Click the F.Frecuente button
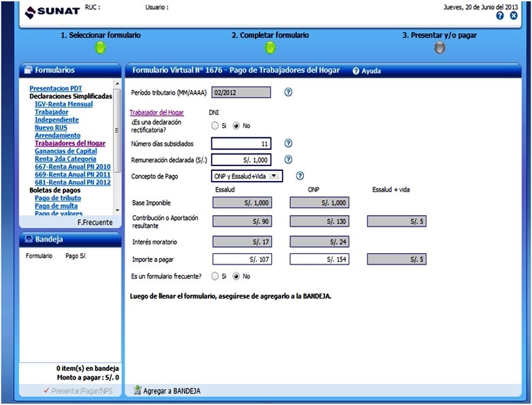 pos(95,223)
